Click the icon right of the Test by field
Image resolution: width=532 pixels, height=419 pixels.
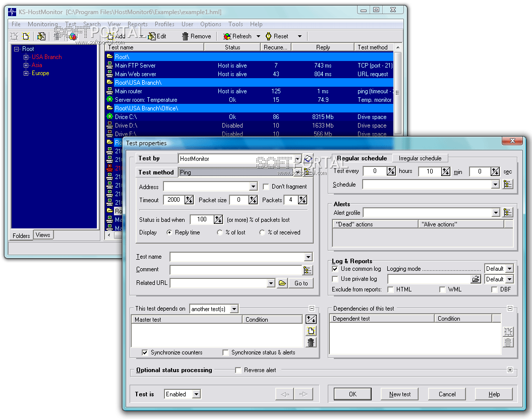pyautogui.click(x=308, y=158)
